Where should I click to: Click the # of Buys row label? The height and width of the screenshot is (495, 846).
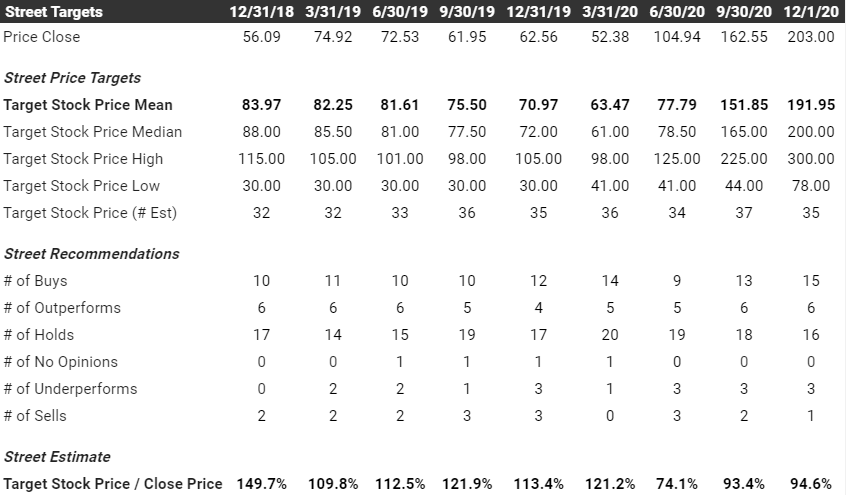coord(36,281)
